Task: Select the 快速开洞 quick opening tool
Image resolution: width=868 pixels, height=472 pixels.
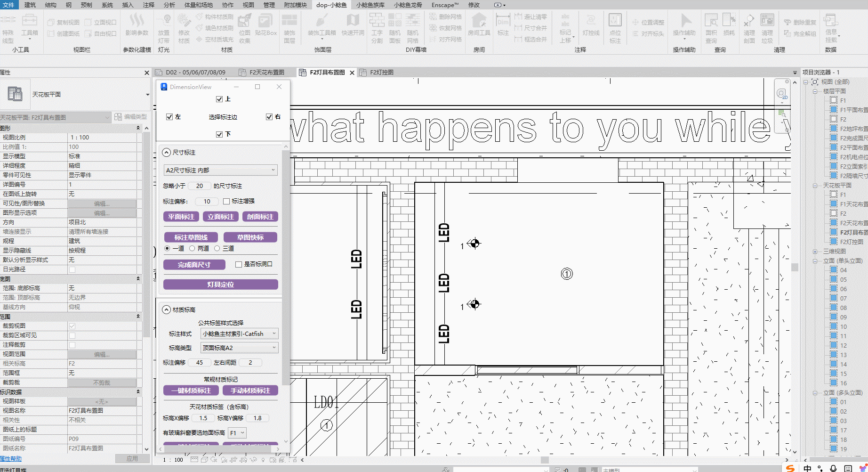Action: click(x=353, y=26)
